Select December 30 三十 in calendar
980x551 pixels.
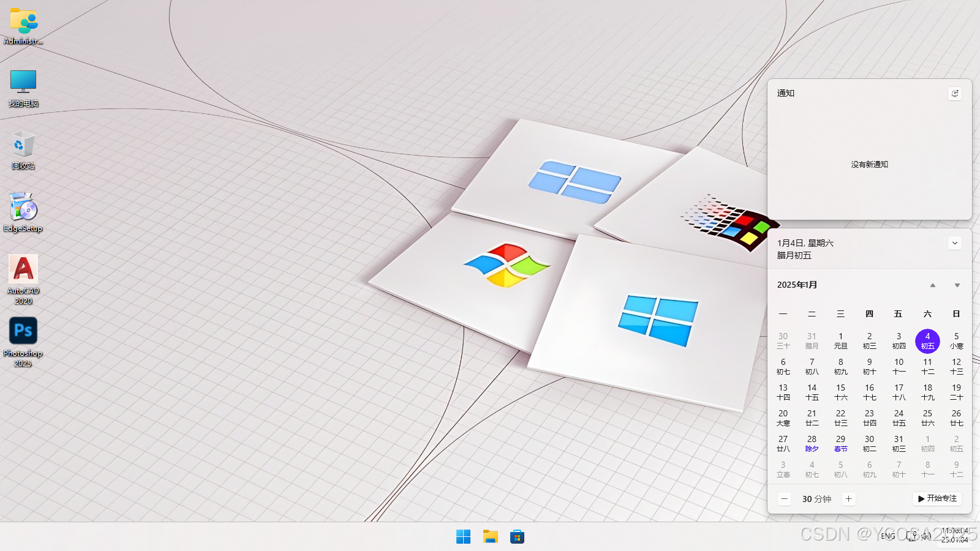pyautogui.click(x=783, y=341)
